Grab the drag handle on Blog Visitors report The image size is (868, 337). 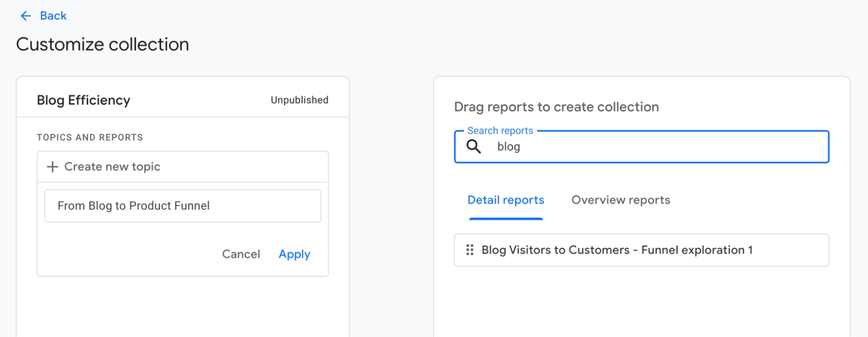coord(469,250)
